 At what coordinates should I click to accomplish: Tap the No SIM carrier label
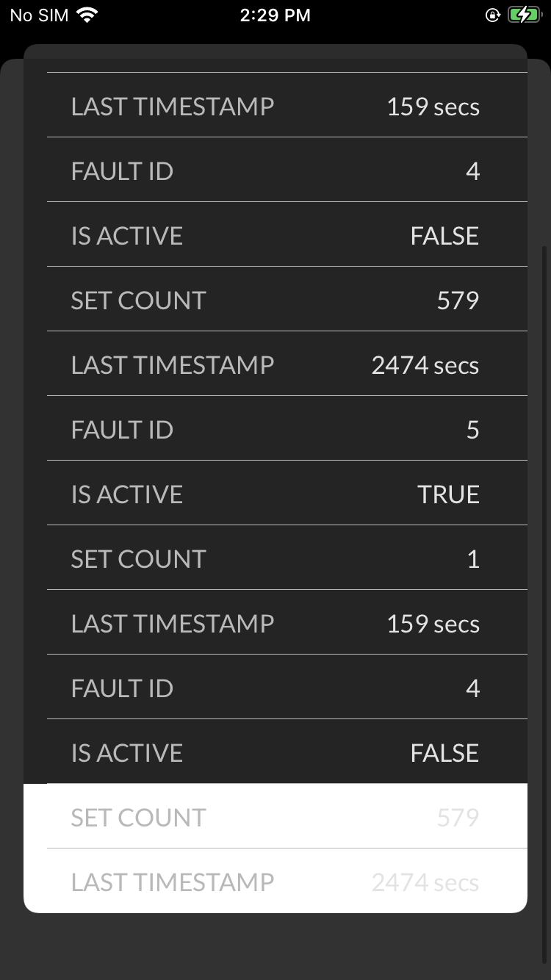[39, 15]
